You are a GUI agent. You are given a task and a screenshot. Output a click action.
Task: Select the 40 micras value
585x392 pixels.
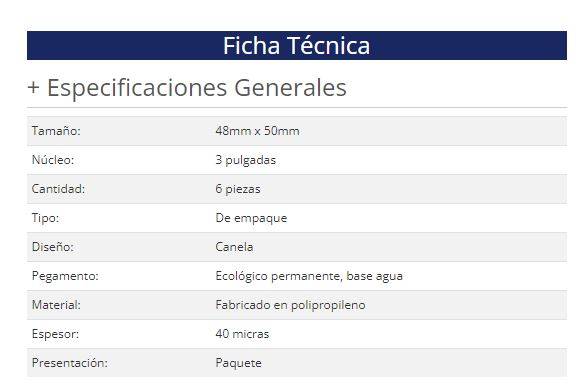pyautogui.click(x=242, y=334)
